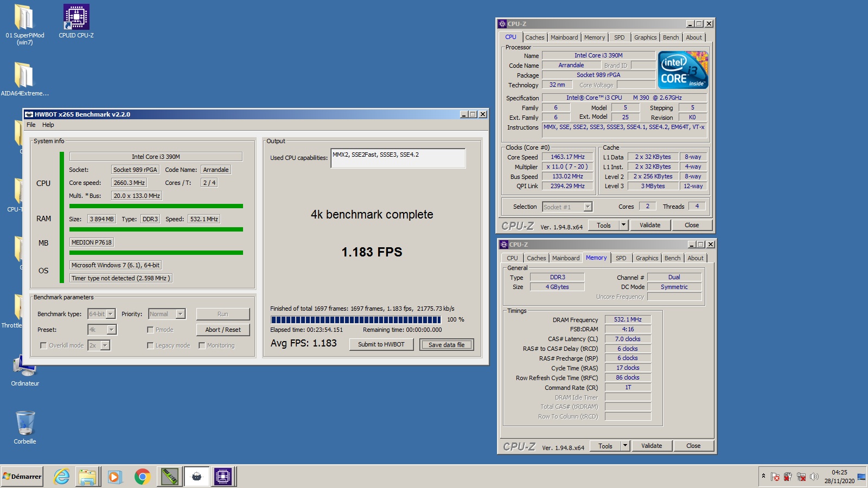Open About tab in lower CPU-Z
Screen dimensions: 868x488
pos(695,258)
